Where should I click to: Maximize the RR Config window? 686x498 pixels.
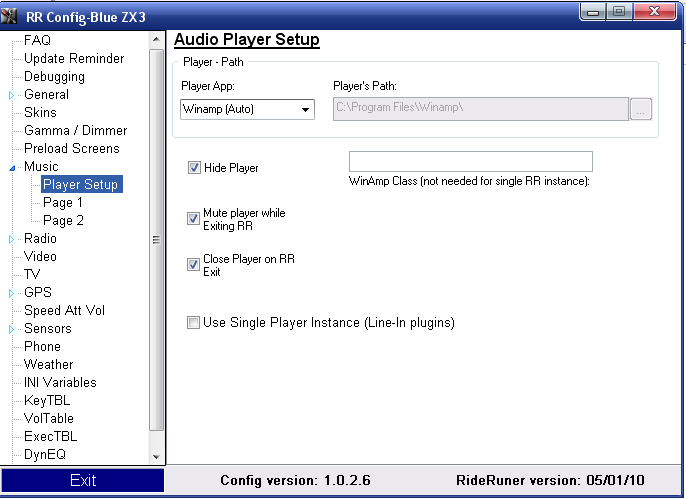619,12
